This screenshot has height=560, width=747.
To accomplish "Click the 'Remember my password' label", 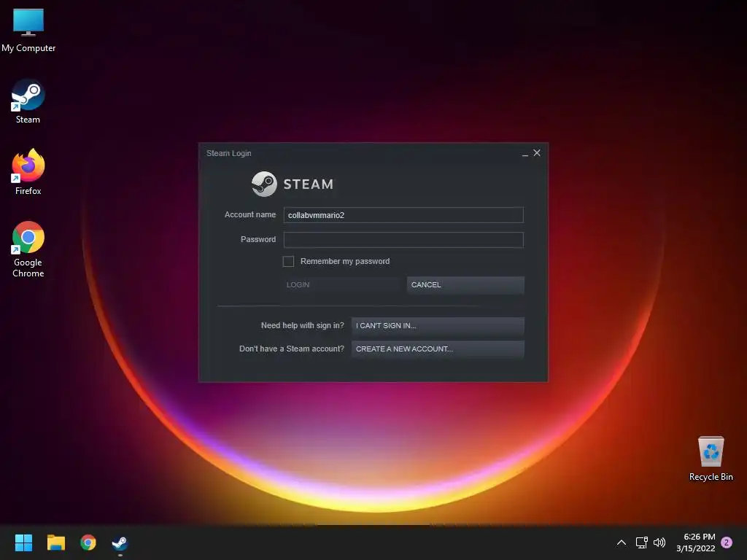I will coord(345,261).
